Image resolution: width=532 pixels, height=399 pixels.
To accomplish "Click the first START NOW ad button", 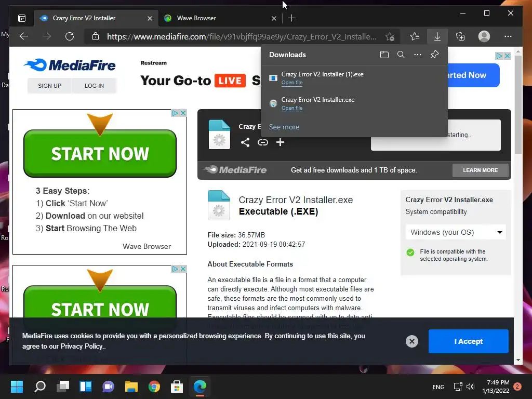I will click(x=100, y=153).
